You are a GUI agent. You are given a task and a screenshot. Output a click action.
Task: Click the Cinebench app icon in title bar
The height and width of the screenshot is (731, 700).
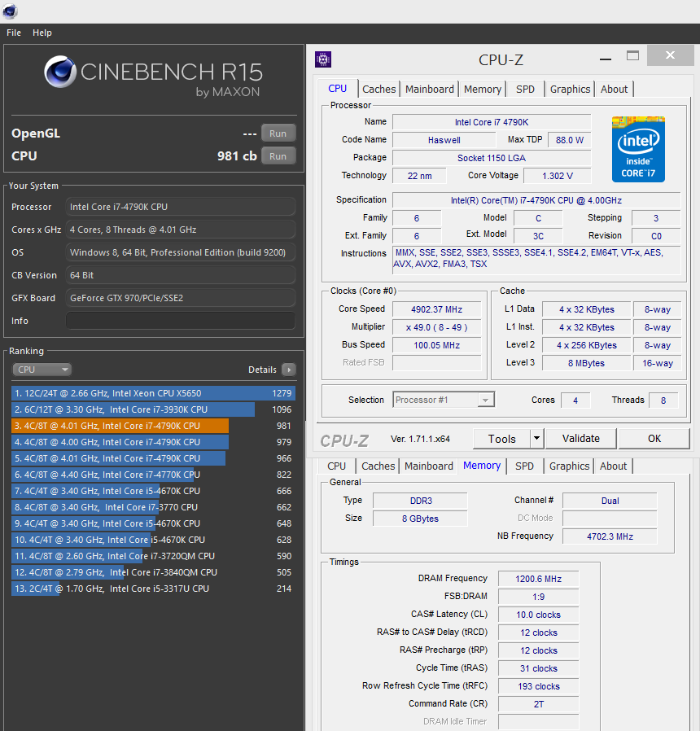coord(11,11)
